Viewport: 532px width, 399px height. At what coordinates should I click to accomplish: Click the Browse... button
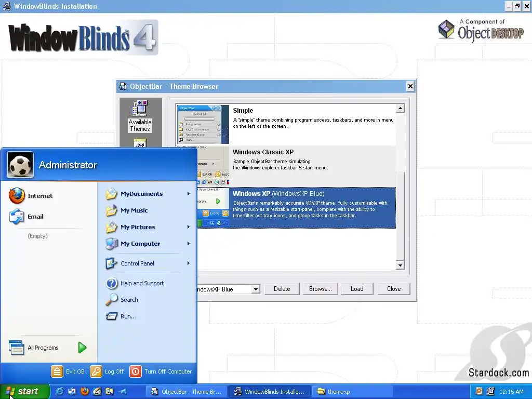click(320, 289)
